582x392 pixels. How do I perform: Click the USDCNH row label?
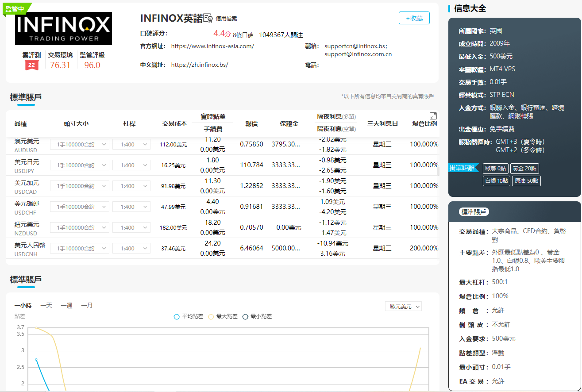tap(30, 250)
